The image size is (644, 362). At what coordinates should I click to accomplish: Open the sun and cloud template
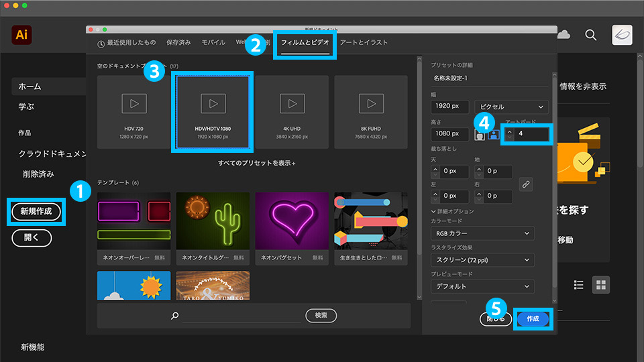coord(134,286)
